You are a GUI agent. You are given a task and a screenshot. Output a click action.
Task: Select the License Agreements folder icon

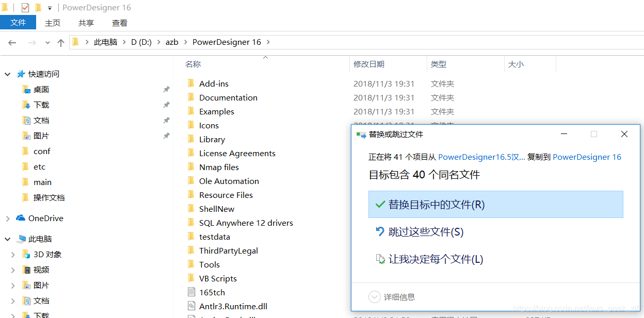[x=191, y=153]
